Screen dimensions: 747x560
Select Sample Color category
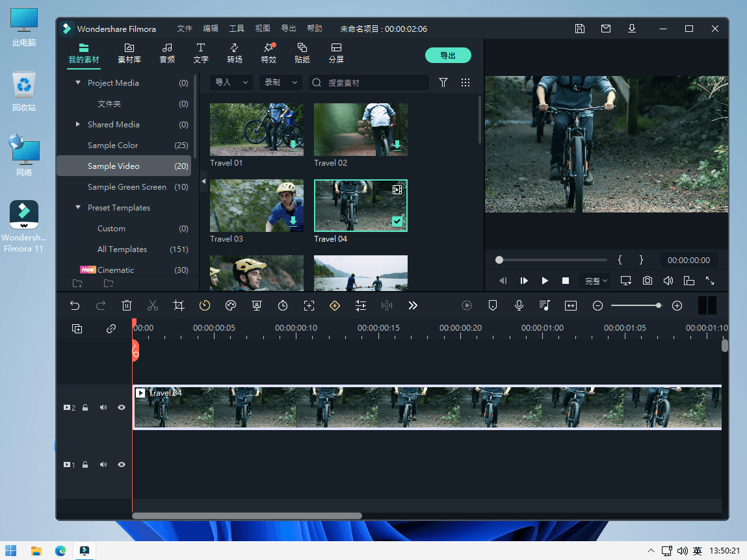[x=124, y=146]
